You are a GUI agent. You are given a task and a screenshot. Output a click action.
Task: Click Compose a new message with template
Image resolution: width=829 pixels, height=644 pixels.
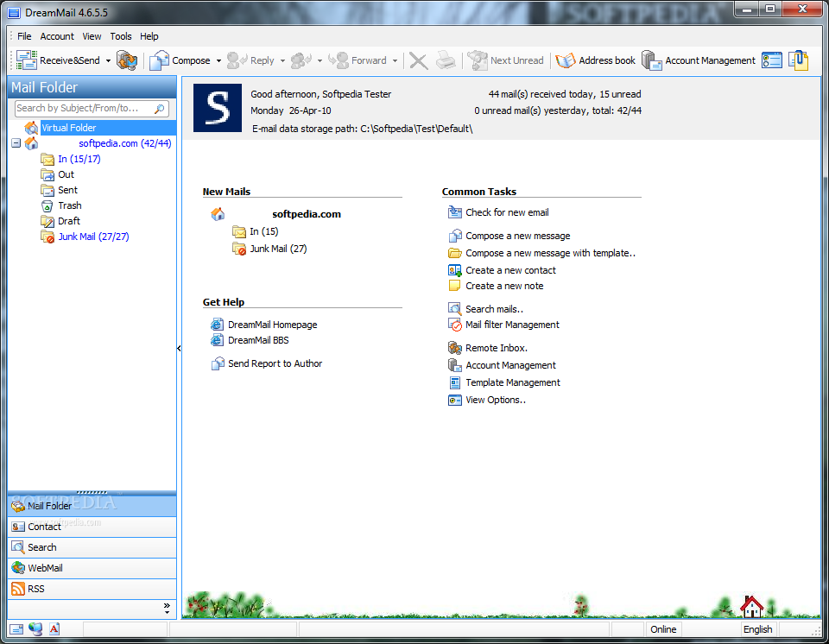click(x=550, y=253)
